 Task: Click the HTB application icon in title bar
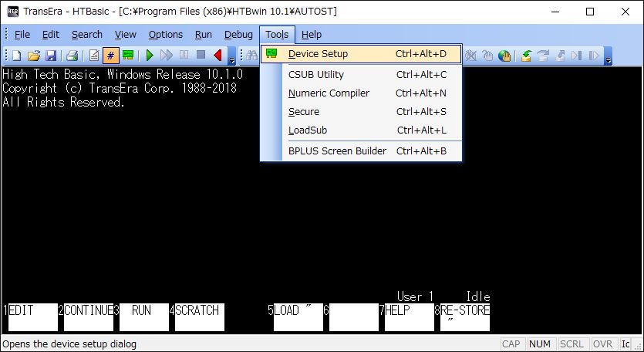tap(13, 11)
